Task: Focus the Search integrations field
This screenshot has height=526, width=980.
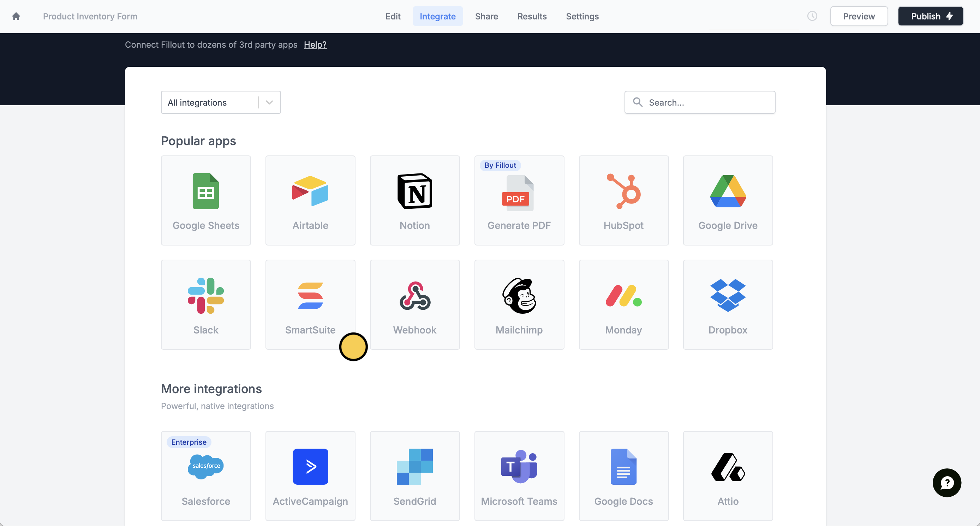Action: click(700, 102)
